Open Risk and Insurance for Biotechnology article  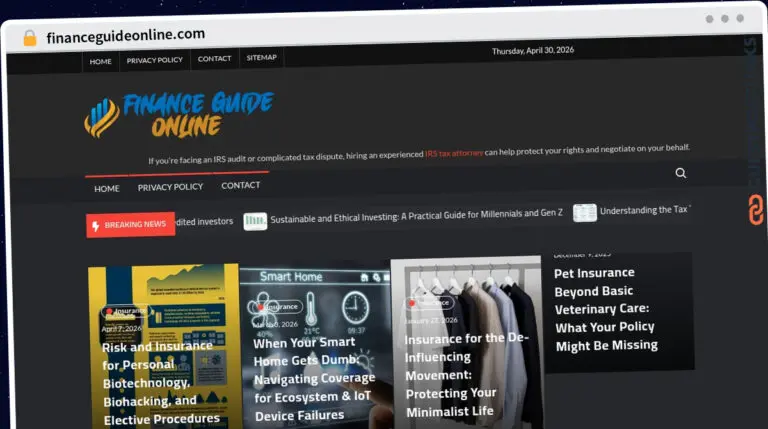(x=162, y=383)
